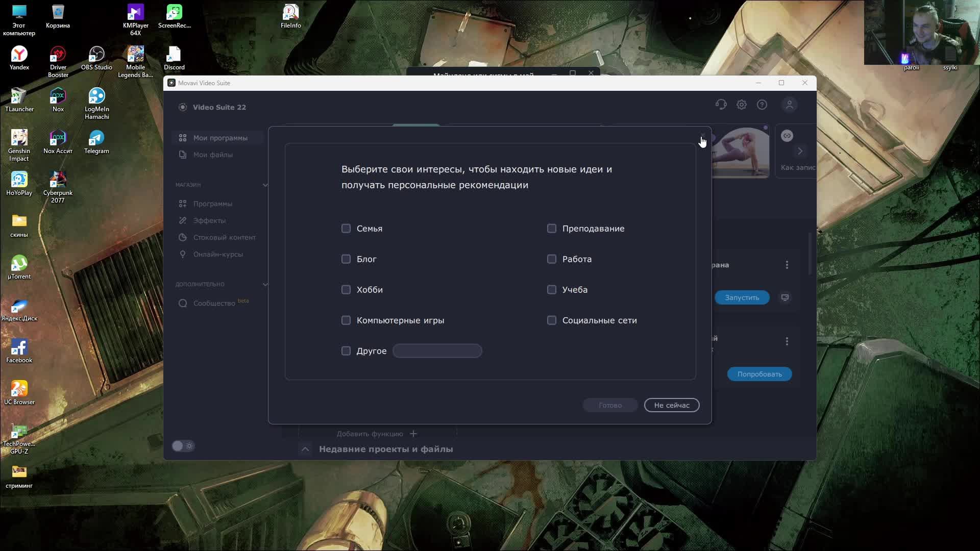Click plus icon next to Добавить функцию
Image resolution: width=980 pixels, height=551 pixels.
413,434
